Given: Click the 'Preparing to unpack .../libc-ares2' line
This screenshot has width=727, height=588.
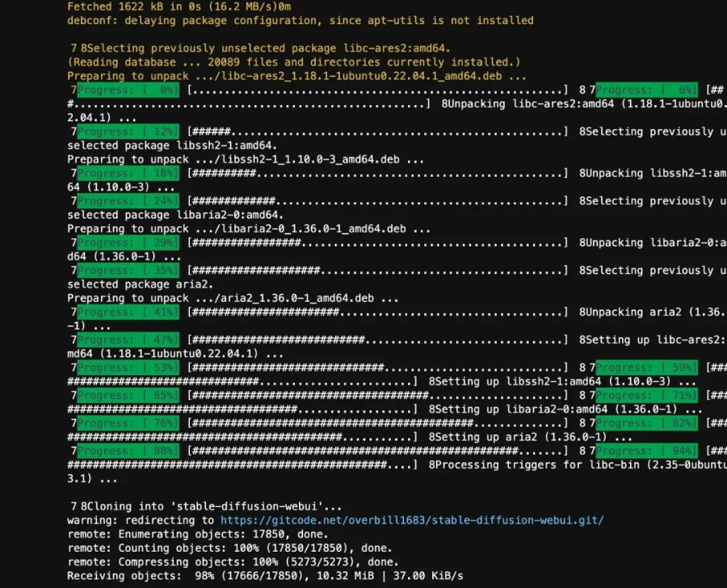Looking at the screenshot, I should tap(296, 76).
